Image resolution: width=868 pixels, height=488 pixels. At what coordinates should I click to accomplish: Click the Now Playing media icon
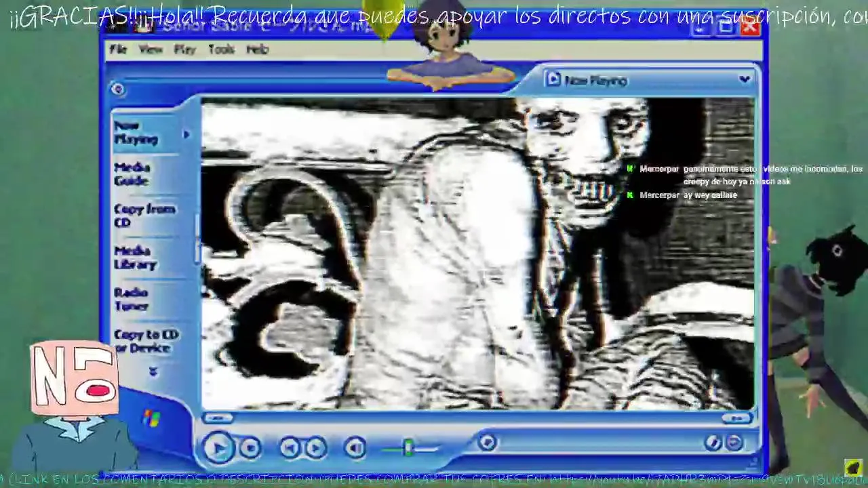[x=553, y=79]
